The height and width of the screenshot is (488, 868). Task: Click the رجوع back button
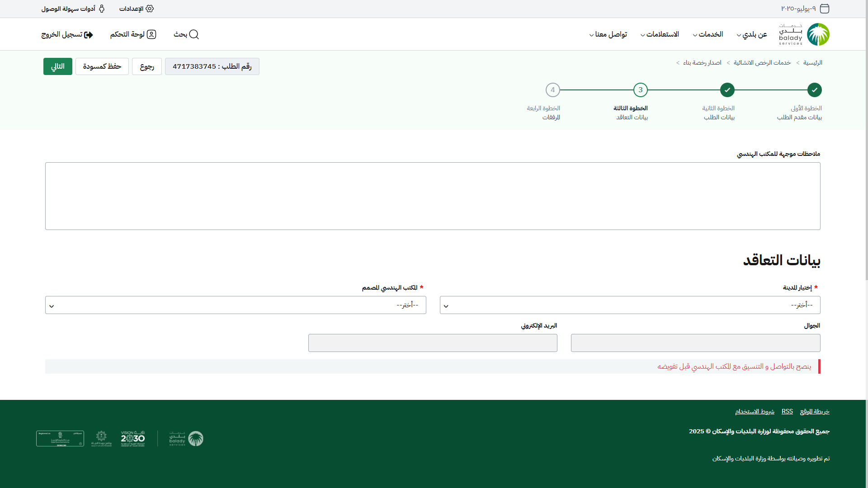[147, 66]
